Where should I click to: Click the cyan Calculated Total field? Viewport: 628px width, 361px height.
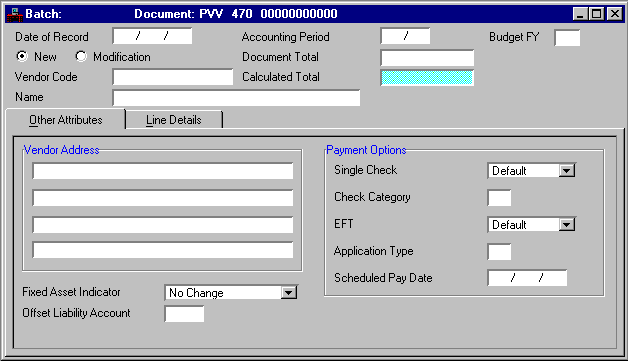point(427,78)
